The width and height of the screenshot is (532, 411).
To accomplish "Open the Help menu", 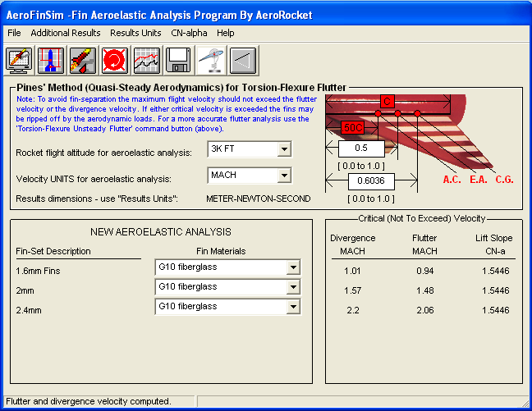I will tap(225, 33).
